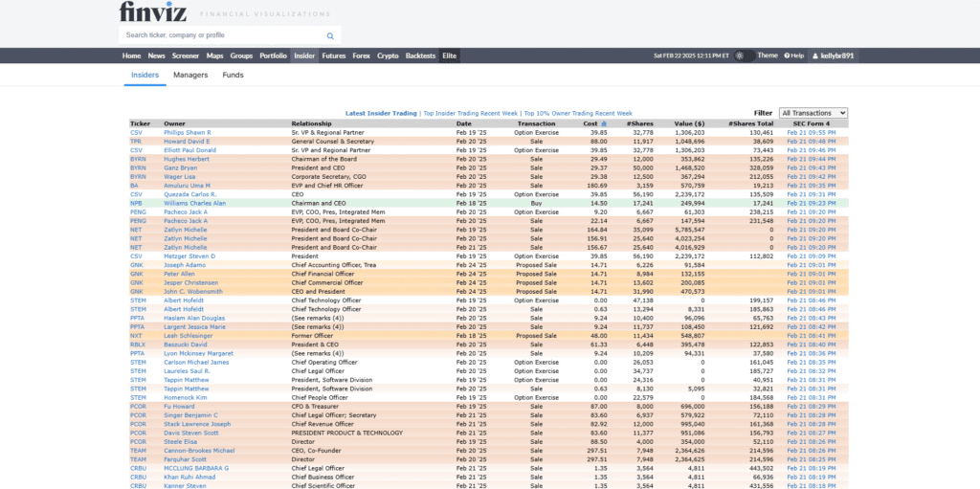Screen dimensions: 980x489
Task: Click the Value ($) column header
Action: click(689, 123)
